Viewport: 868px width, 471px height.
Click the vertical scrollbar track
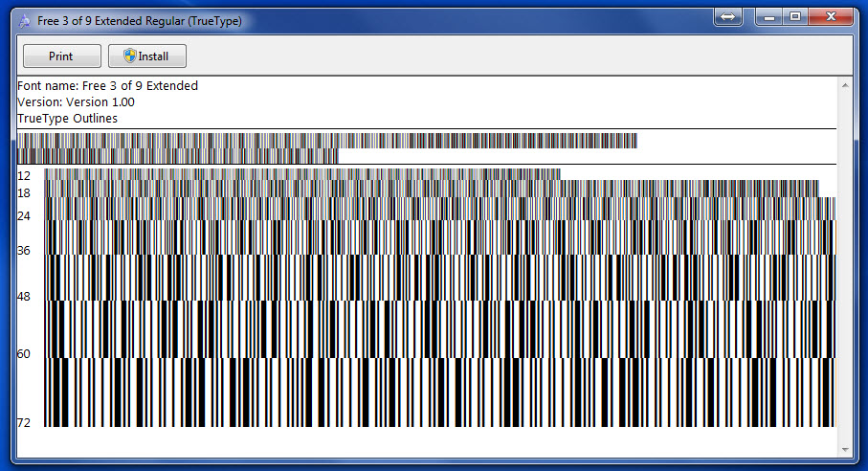[844, 268]
